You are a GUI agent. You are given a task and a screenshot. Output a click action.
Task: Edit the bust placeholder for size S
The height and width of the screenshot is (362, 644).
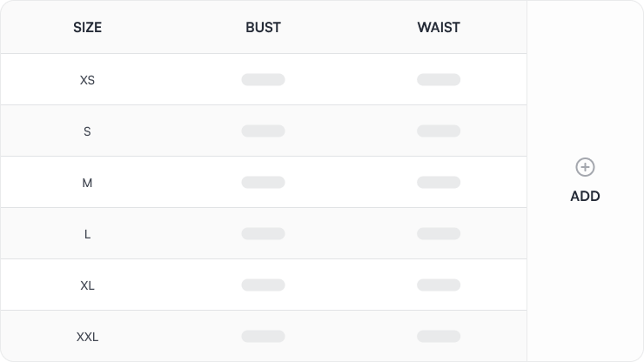click(x=264, y=131)
